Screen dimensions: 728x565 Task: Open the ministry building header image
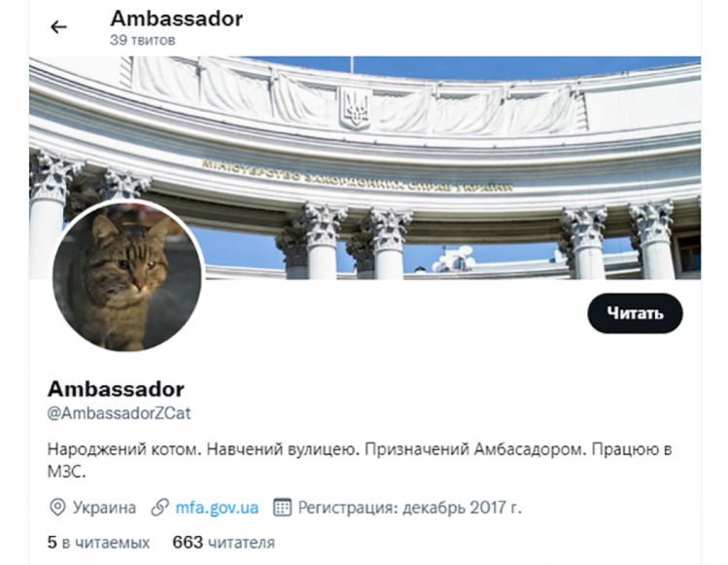(x=364, y=167)
